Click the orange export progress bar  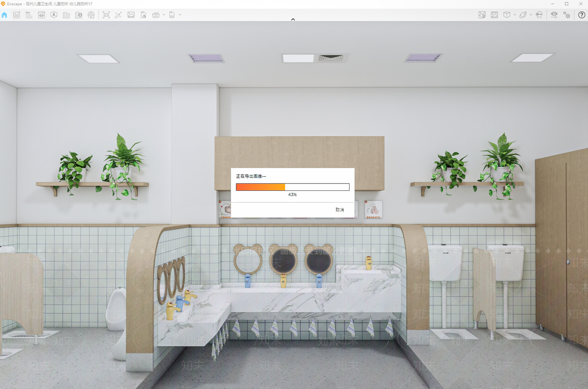[x=293, y=187]
